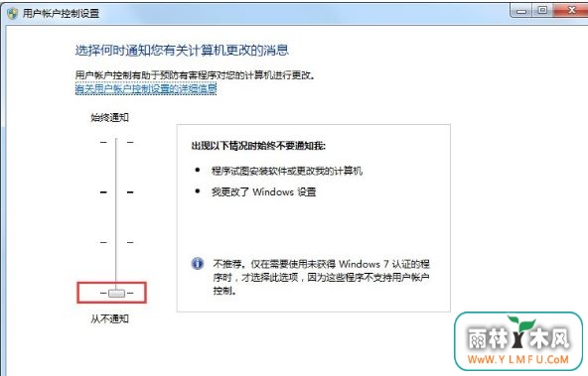Open the 有关用户帐户控制设置的详细信息 link
Screen dimensions: 588x376
point(146,88)
